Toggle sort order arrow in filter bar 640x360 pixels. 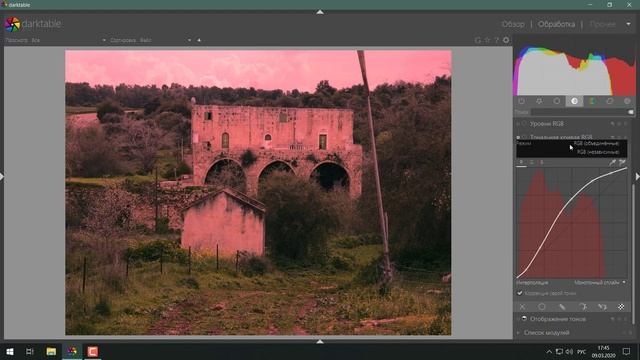click(x=199, y=40)
